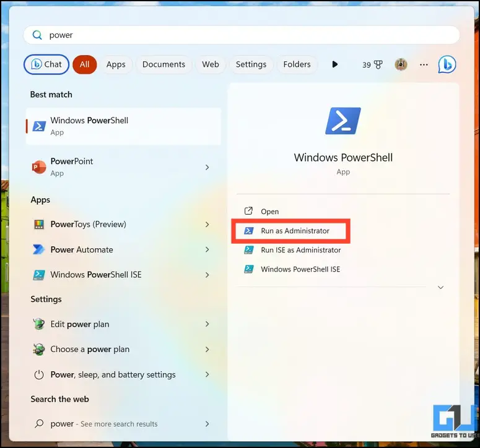Click the Settings section heading
Viewport: 480px width, 448px height.
[46, 299]
